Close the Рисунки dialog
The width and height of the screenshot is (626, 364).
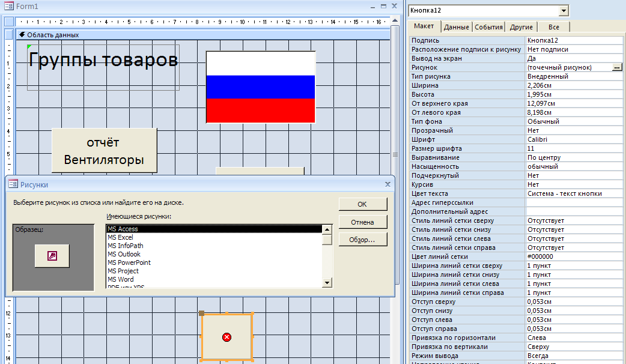(x=387, y=184)
